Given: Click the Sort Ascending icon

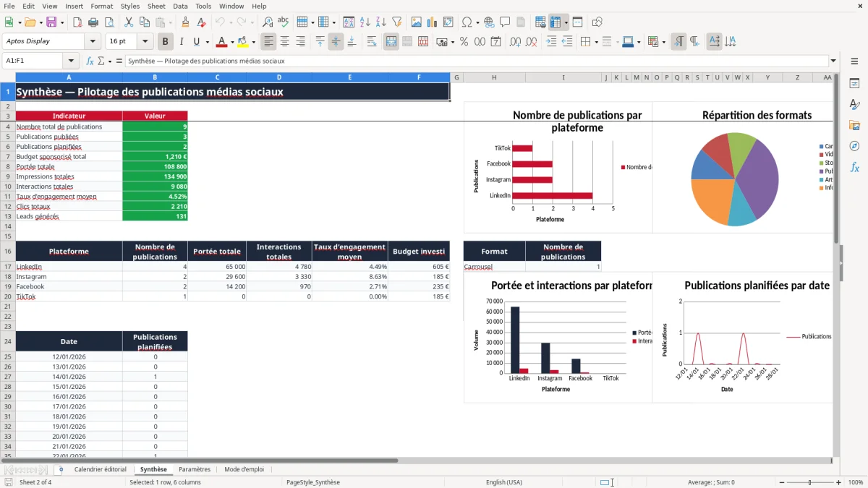Looking at the screenshot, I should click(x=365, y=22).
